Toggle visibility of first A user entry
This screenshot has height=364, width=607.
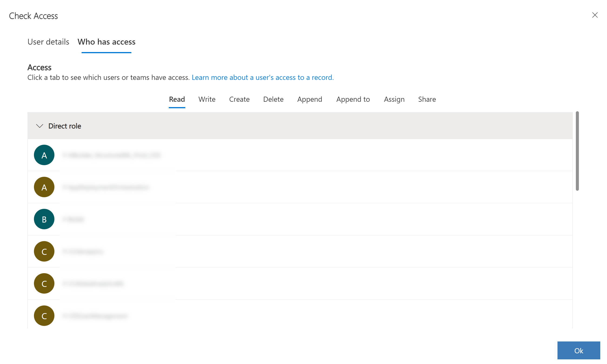(x=44, y=155)
